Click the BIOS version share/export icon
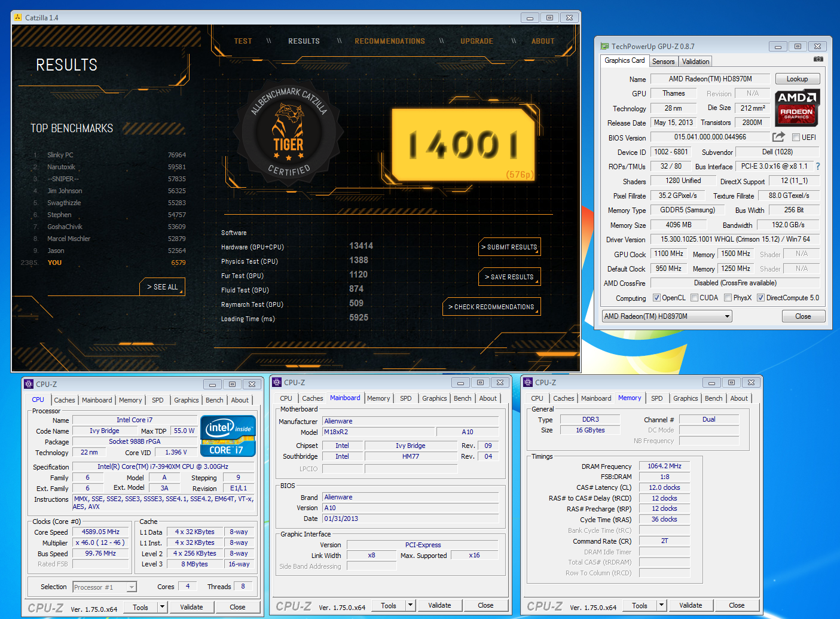The width and height of the screenshot is (840, 619). coord(778,137)
